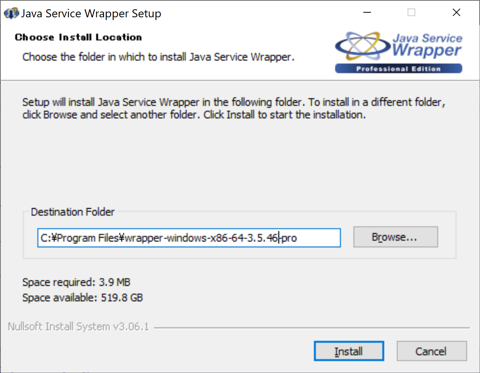
Task: Click the 'Space available: 519.8 GB' text
Action: (x=83, y=297)
